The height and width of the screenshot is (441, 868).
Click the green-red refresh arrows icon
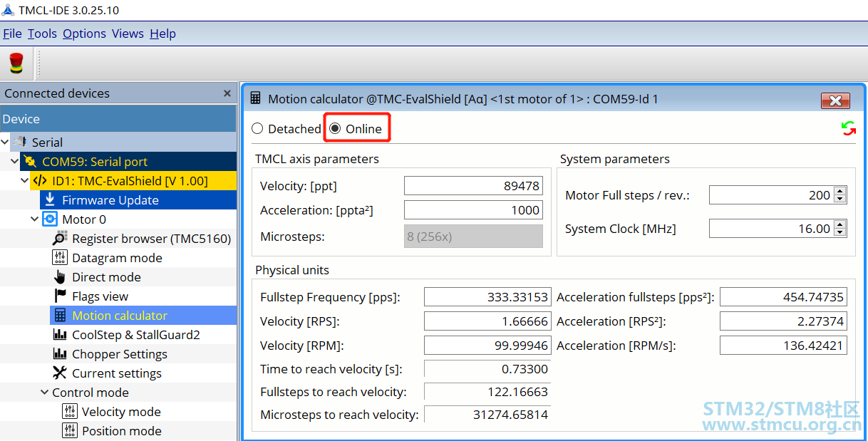pyautogui.click(x=848, y=128)
